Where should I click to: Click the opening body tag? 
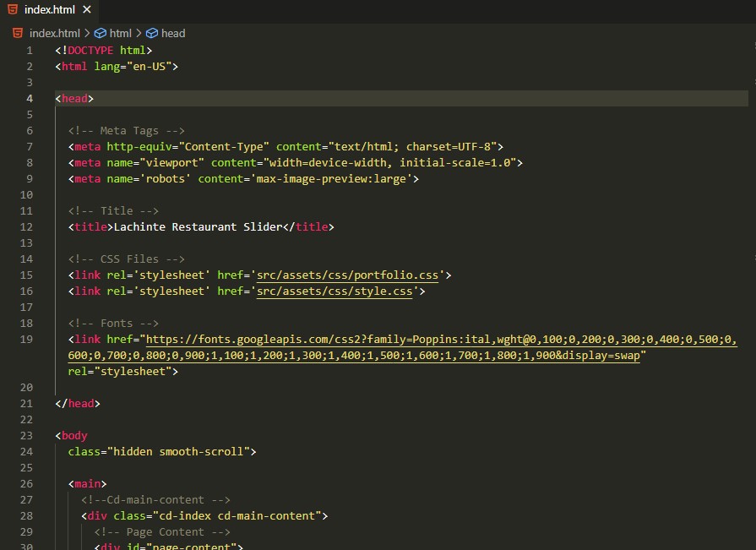click(71, 436)
